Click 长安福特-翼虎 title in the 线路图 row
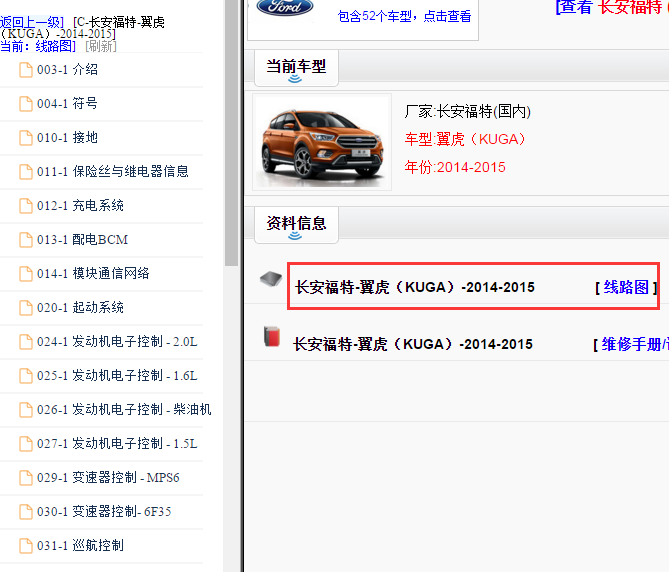This screenshot has width=669, height=572. click(x=414, y=287)
